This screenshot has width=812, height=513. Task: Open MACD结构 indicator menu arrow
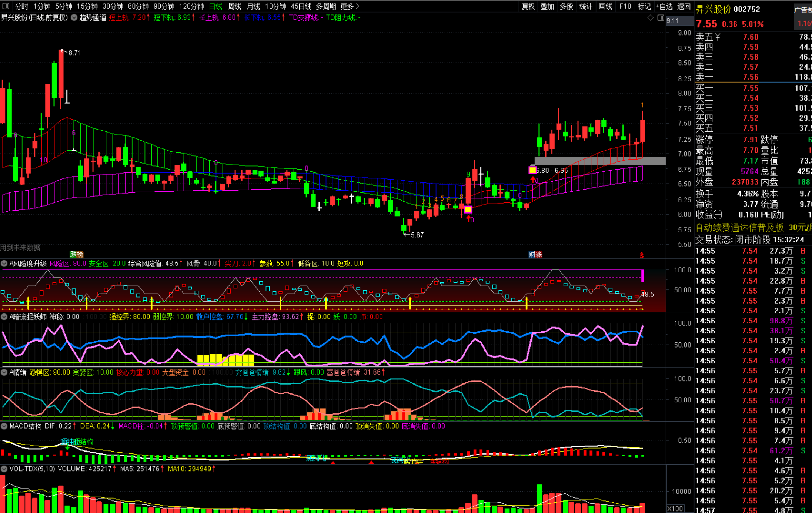point(4,426)
